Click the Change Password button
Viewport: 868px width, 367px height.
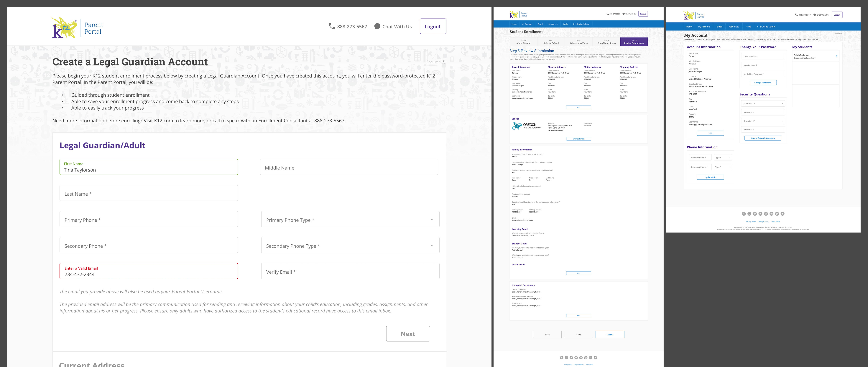point(763,83)
